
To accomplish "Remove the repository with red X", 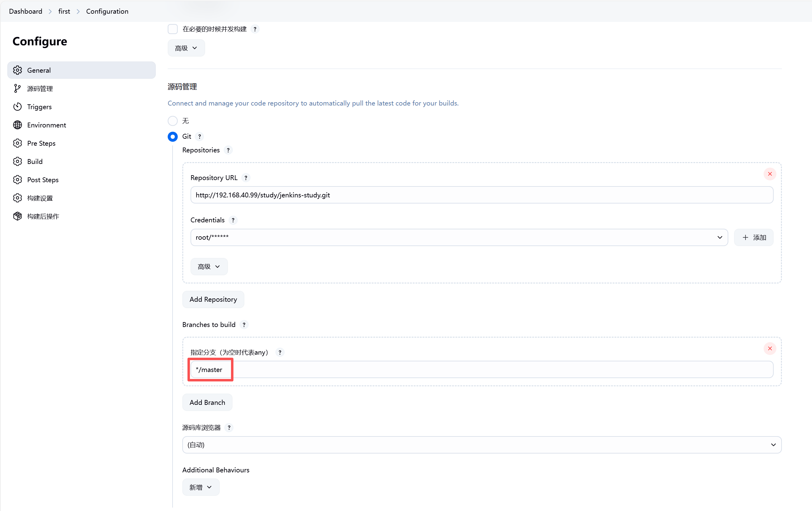I will [769, 174].
